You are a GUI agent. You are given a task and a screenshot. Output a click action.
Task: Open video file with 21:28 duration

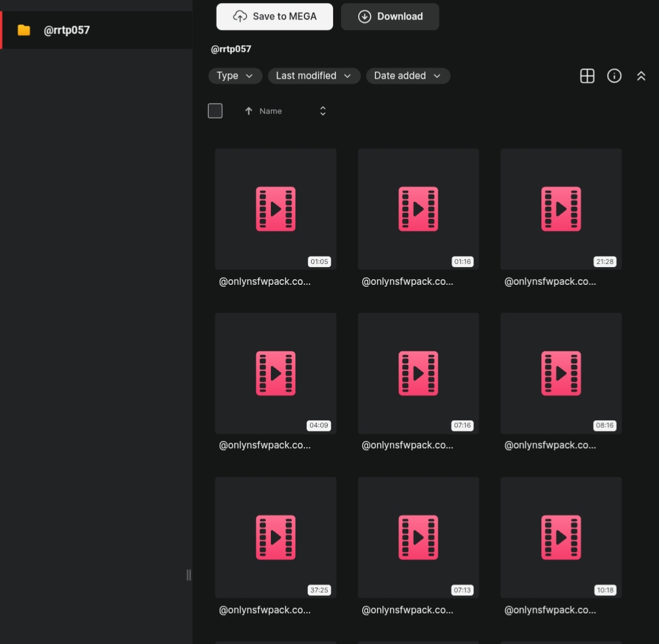(x=561, y=209)
